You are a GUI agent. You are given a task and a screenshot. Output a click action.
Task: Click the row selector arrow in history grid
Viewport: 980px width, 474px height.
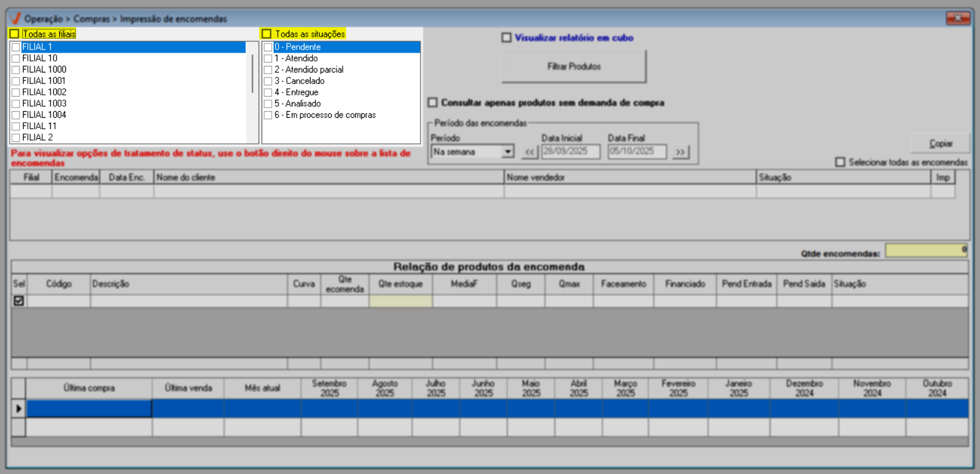pyautogui.click(x=18, y=409)
